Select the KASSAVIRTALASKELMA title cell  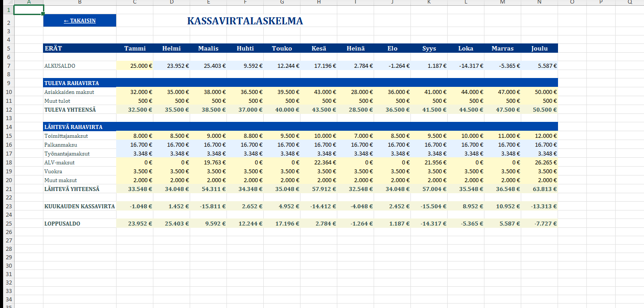245,21
